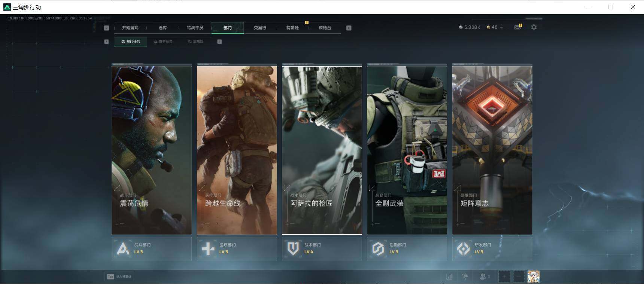Add premium currency with the plus icon

(x=501, y=27)
